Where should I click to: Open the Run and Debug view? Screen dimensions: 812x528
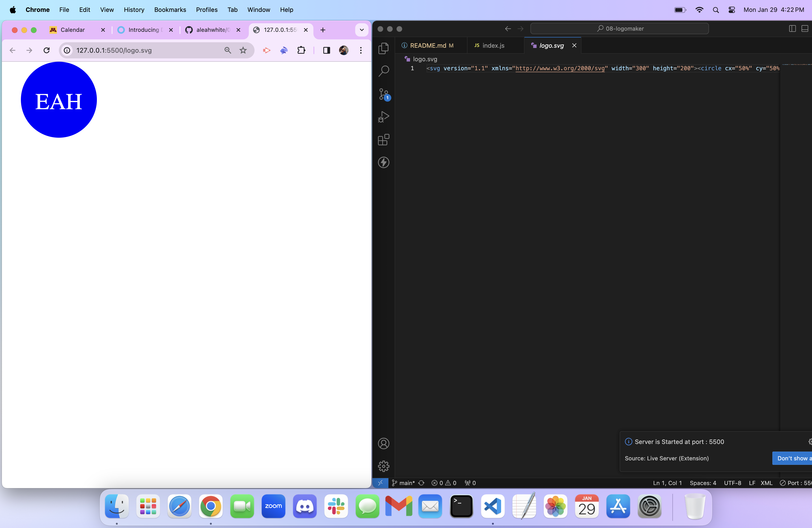383,117
